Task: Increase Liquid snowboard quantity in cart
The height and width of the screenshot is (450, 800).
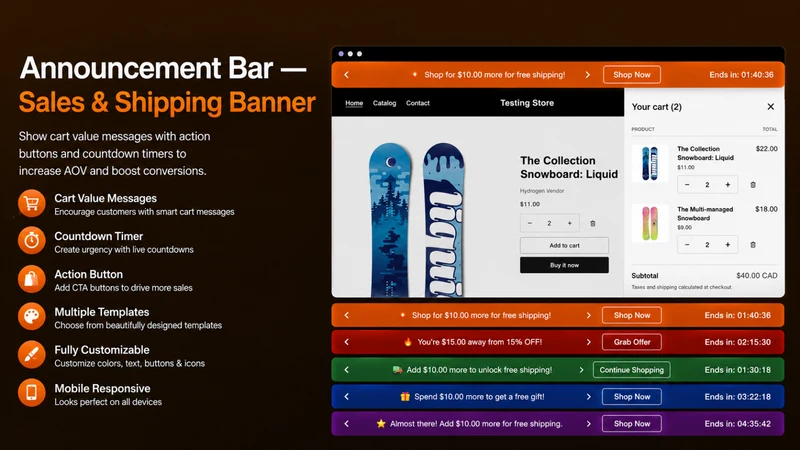Action: pyautogui.click(x=728, y=185)
